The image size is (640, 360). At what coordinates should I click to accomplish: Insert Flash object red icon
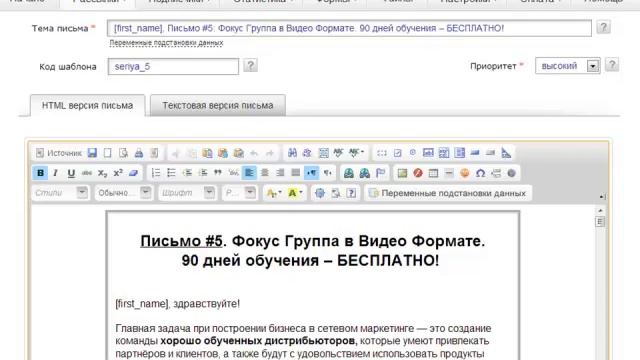pos(418,173)
